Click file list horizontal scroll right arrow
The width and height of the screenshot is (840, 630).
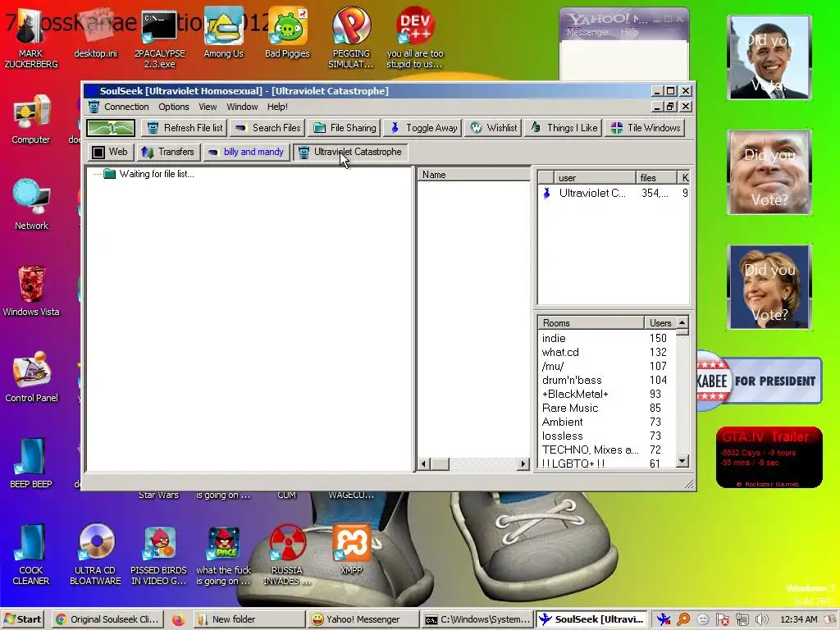(x=523, y=464)
